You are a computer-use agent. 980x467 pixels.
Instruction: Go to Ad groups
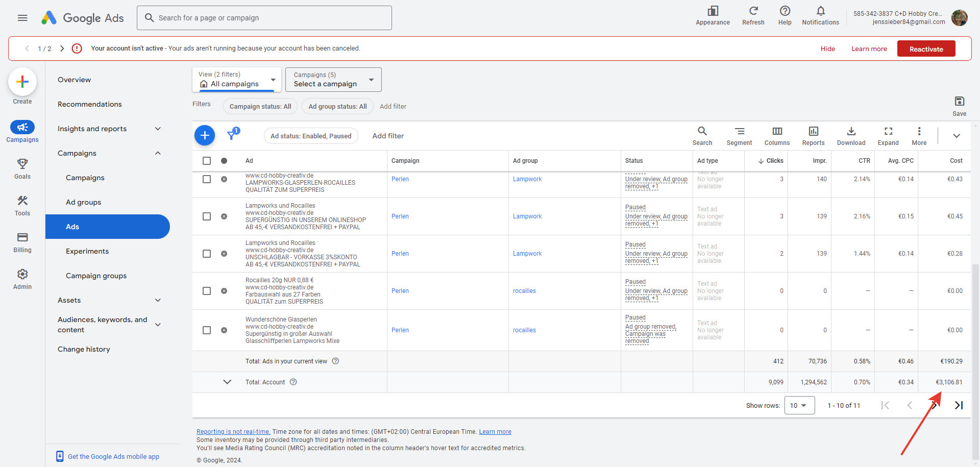[84, 202]
